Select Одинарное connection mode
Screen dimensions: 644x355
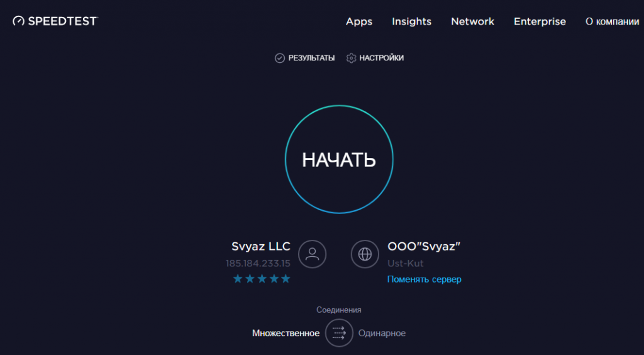[382, 333]
